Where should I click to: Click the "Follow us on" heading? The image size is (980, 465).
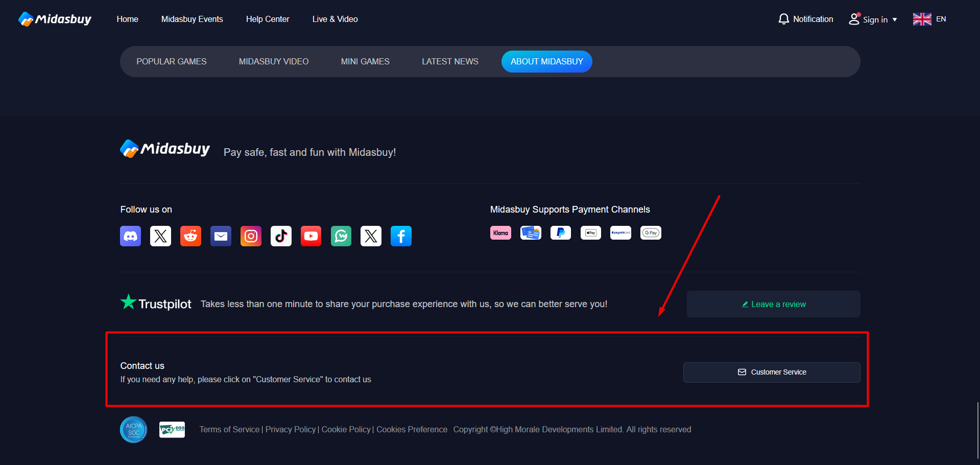click(146, 210)
